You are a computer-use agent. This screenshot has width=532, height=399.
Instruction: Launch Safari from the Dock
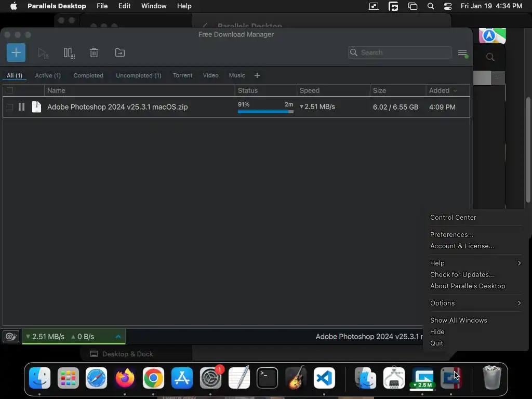click(96, 378)
